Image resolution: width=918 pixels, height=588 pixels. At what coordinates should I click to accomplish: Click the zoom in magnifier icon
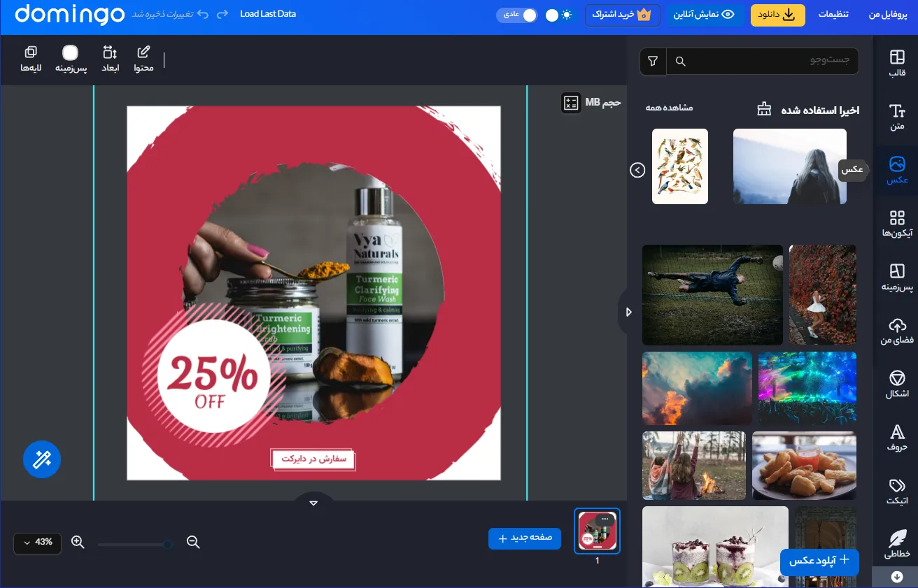tap(78, 542)
